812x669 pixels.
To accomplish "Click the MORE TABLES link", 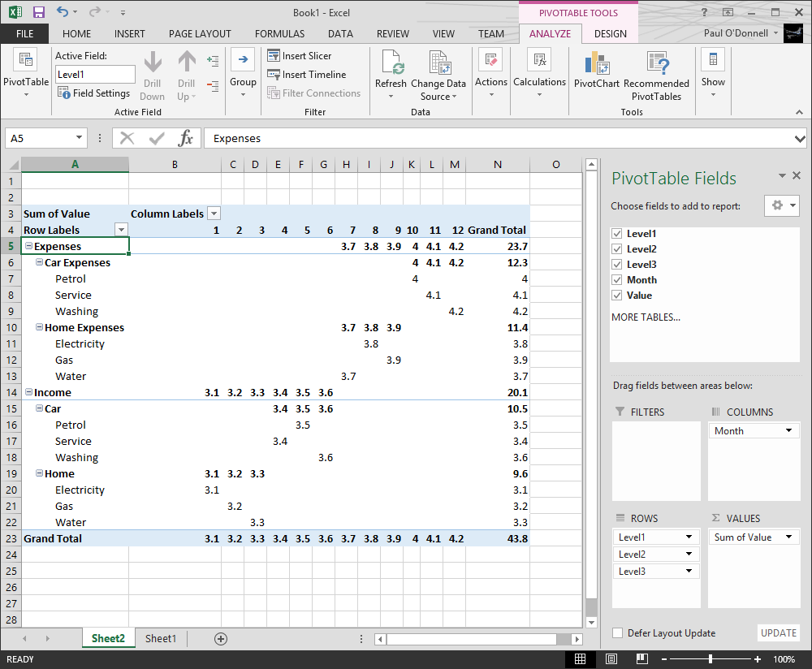I will click(x=646, y=317).
